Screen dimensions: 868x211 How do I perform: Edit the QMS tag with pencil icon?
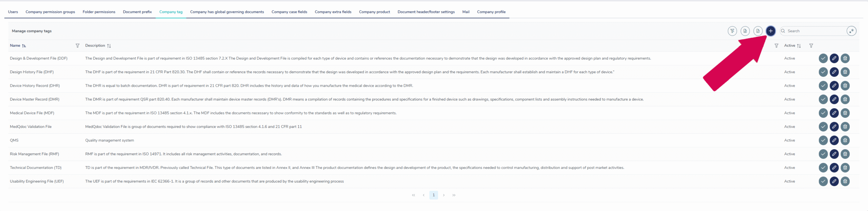[834, 140]
